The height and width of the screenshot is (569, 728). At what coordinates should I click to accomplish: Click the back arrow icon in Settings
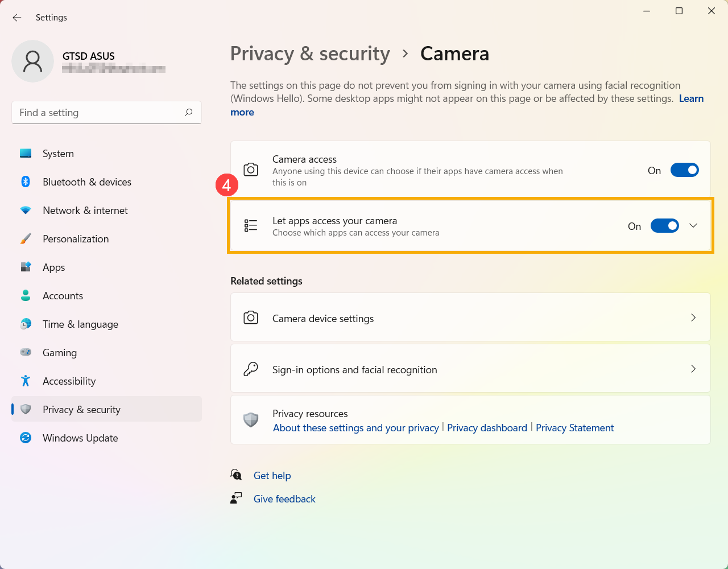(17, 18)
